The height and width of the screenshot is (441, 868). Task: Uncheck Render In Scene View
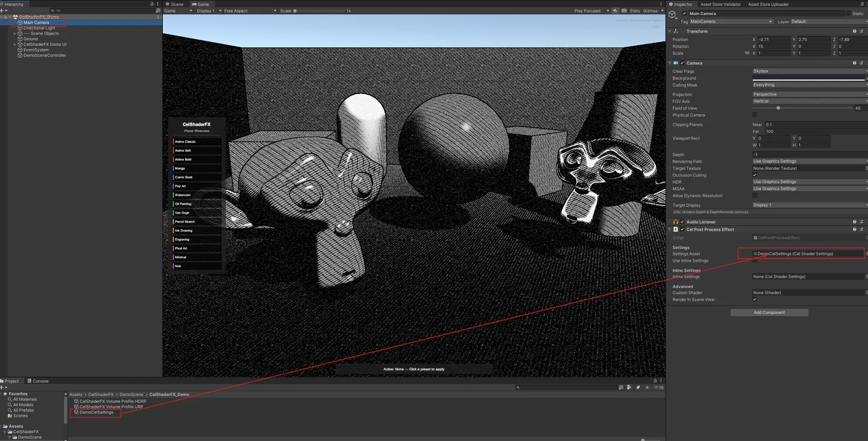pyautogui.click(x=755, y=299)
